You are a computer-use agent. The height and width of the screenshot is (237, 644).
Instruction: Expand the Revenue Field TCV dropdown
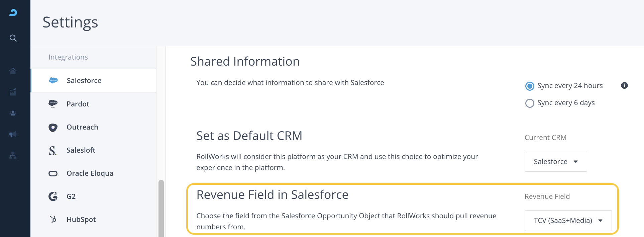pyautogui.click(x=568, y=221)
